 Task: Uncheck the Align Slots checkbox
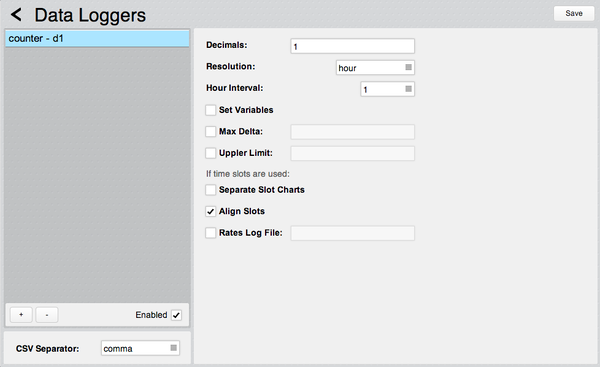[x=210, y=211]
